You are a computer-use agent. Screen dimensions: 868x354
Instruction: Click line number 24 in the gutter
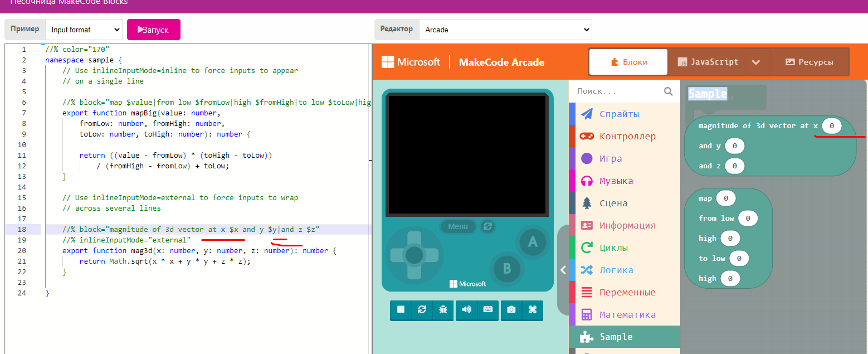(x=22, y=293)
